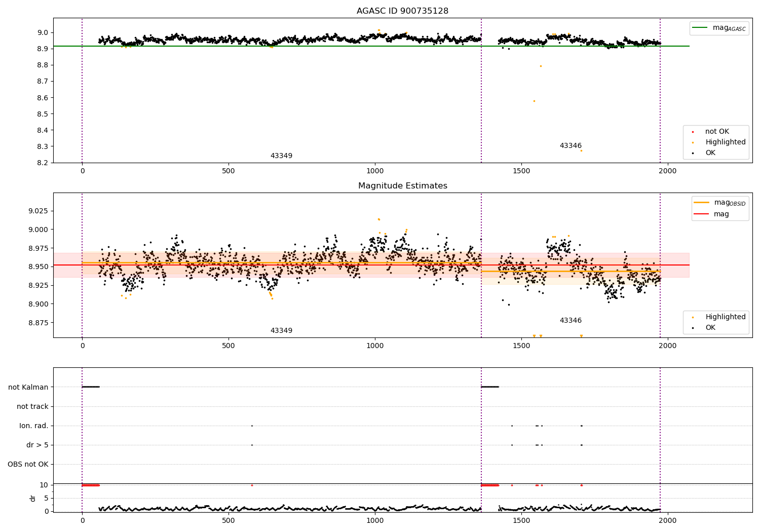Click y-axis tick '9.0' in AGASC ID plot
The image size is (760, 532).
43,32
